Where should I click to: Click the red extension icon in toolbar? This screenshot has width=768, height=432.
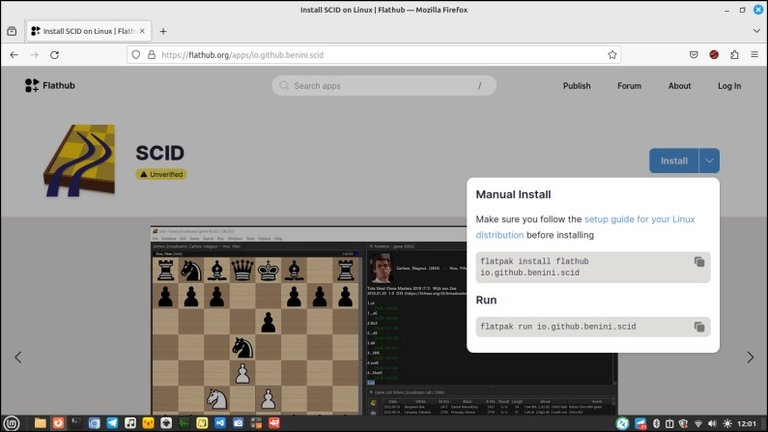tap(714, 55)
